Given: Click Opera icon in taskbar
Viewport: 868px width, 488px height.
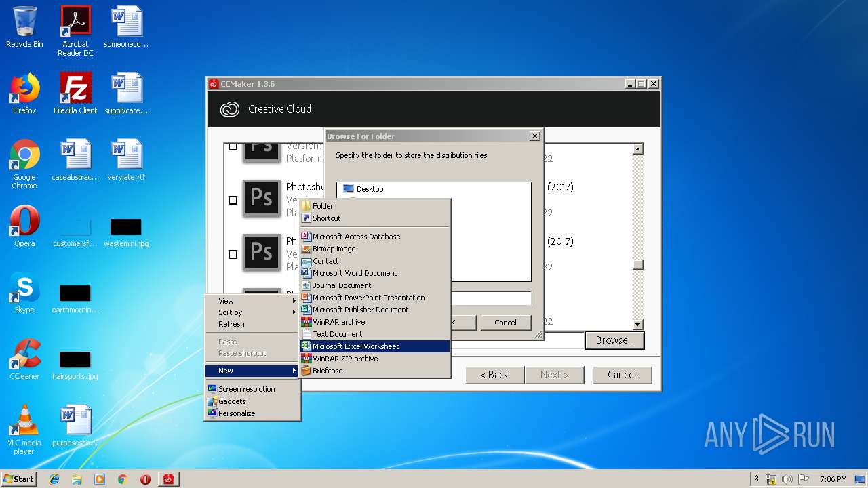Looking at the screenshot, I should (145, 479).
